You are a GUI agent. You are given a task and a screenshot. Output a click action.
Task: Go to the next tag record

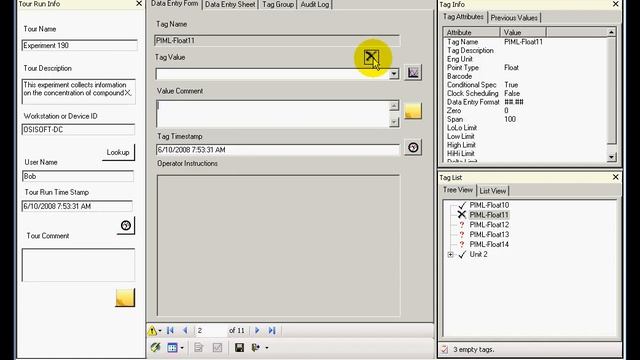[257, 331]
